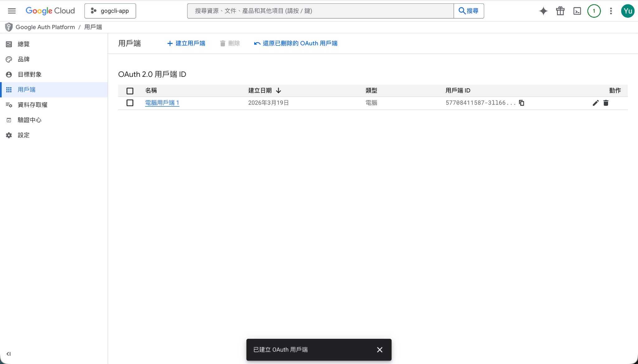Open the 電腦用戶端 1 link
638x364 pixels.
coord(162,103)
